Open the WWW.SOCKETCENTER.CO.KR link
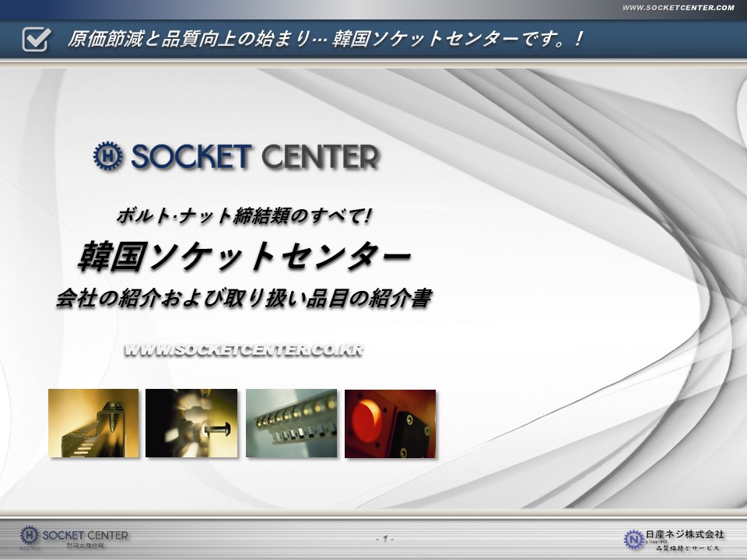The image size is (747, 560). (244, 350)
